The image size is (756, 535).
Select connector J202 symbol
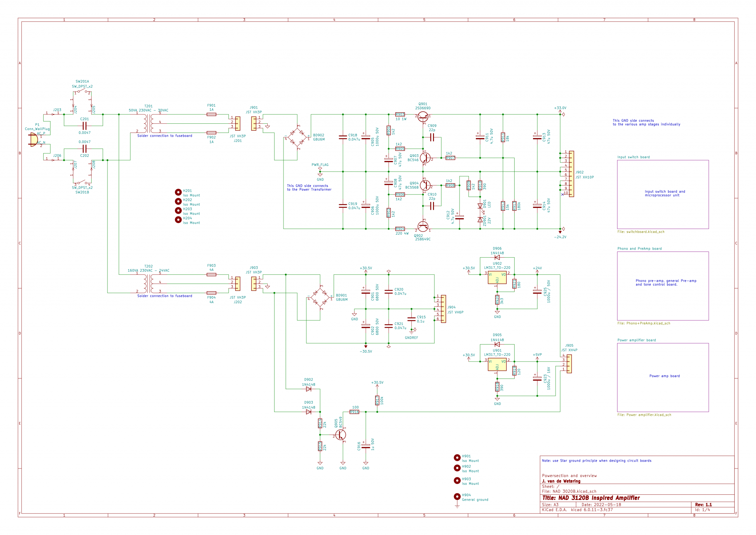(x=237, y=284)
